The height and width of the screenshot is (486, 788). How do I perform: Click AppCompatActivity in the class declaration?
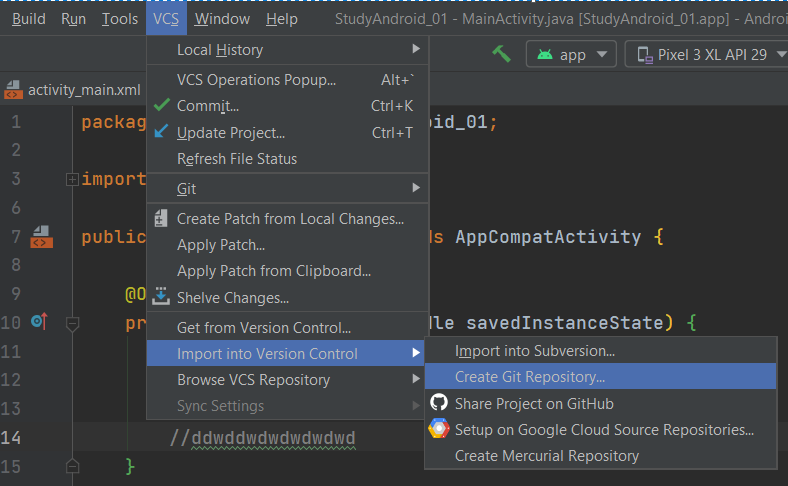click(548, 237)
